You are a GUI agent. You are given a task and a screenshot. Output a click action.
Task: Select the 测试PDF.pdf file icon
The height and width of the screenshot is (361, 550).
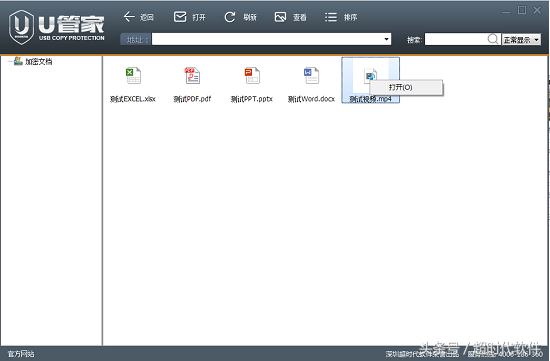point(193,76)
